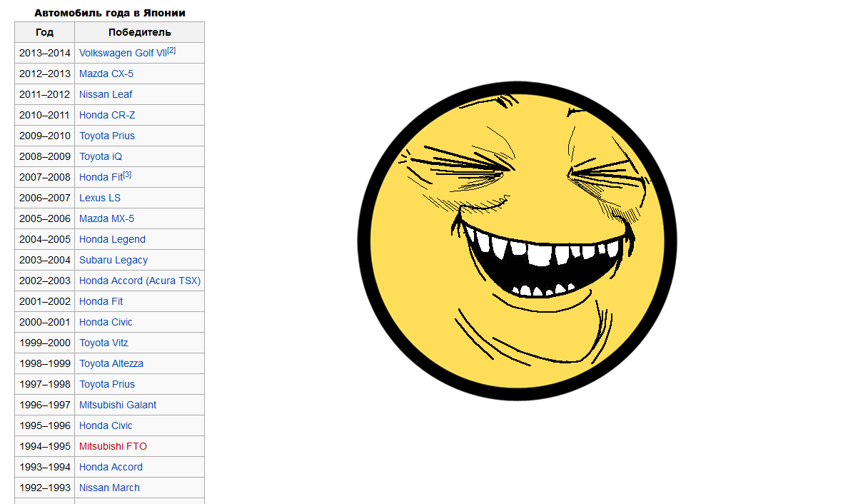Viewport: 843px width, 504px height.
Task: Open the Lexus LS link
Action: 100,198
